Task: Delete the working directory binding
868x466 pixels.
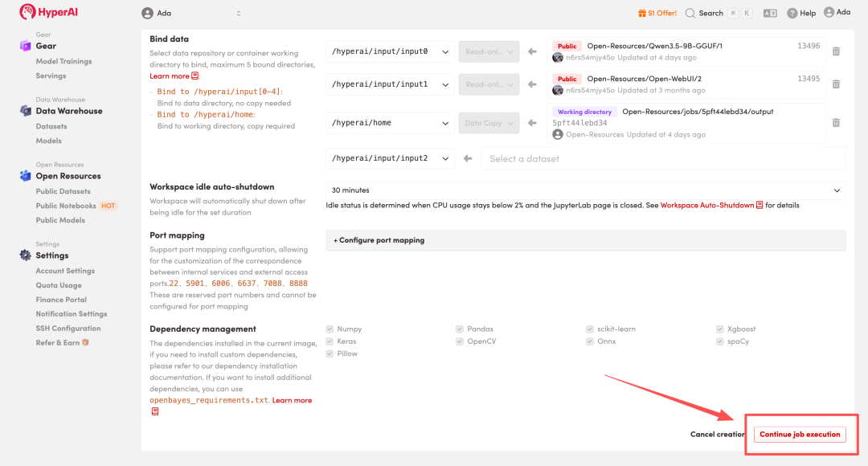Action: (x=836, y=123)
